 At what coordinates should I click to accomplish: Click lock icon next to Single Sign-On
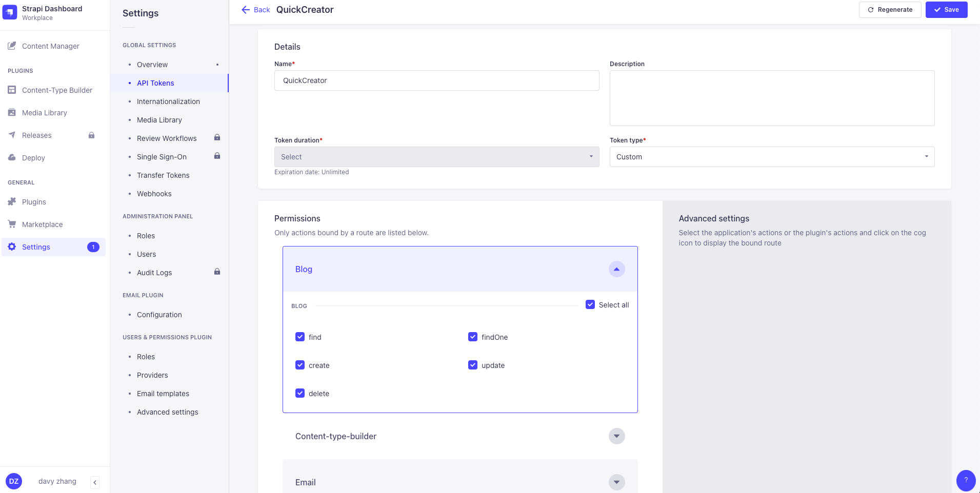point(217,156)
